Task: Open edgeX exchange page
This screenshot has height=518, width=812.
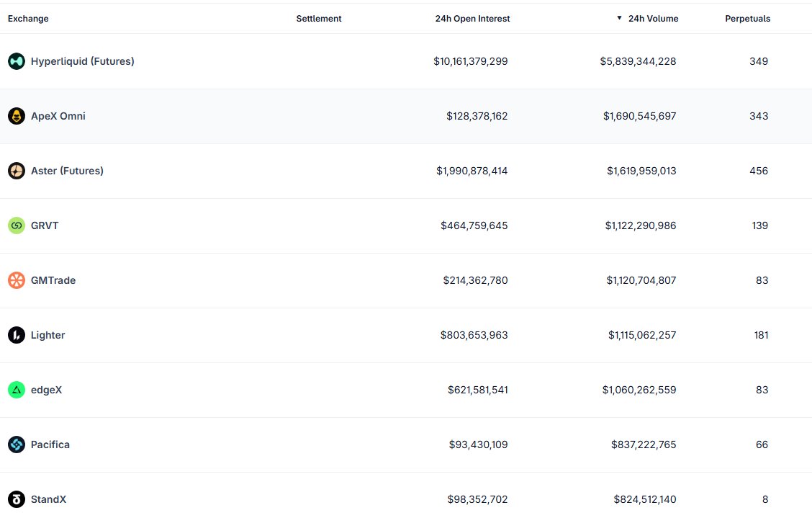Action: [46, 390]
